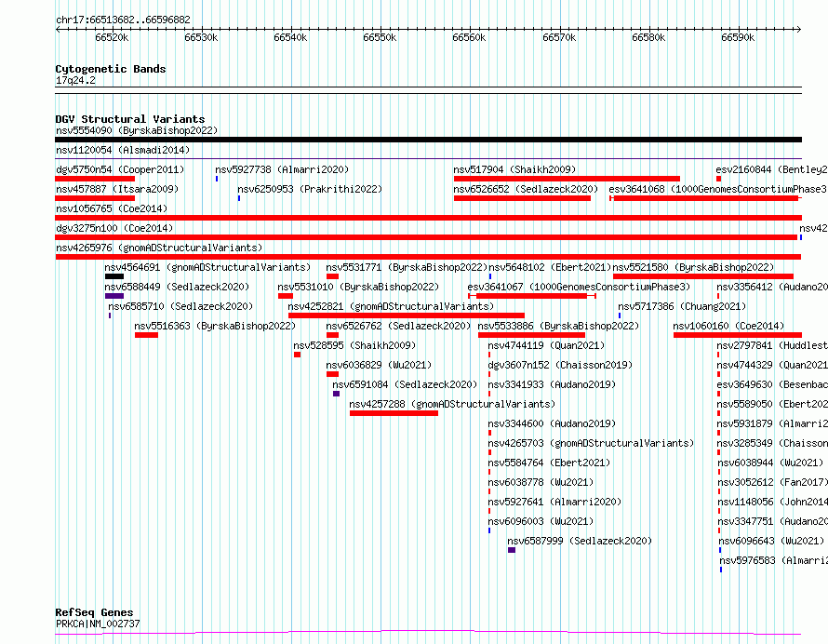The image size is (828, 644).
Task: Click the 66550k ruler tick label
Action: click(x=380, y=37)
